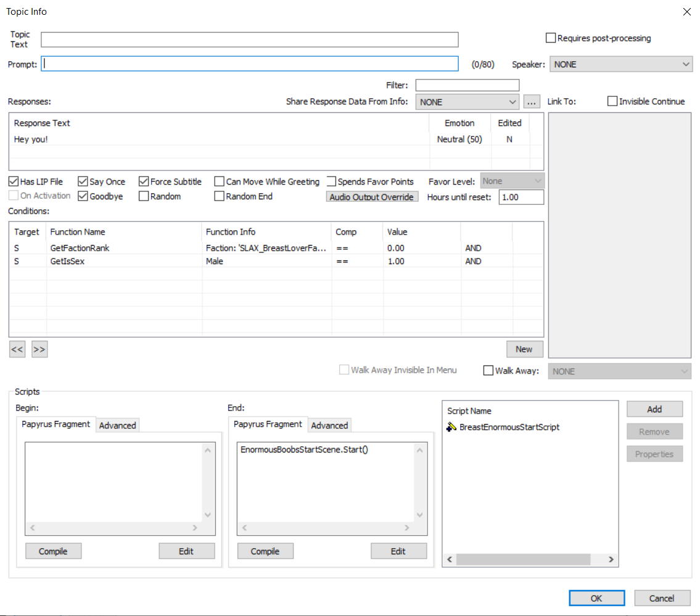Focus the Topic Text field
Viewport: 700px width, 616px height.
250,40
